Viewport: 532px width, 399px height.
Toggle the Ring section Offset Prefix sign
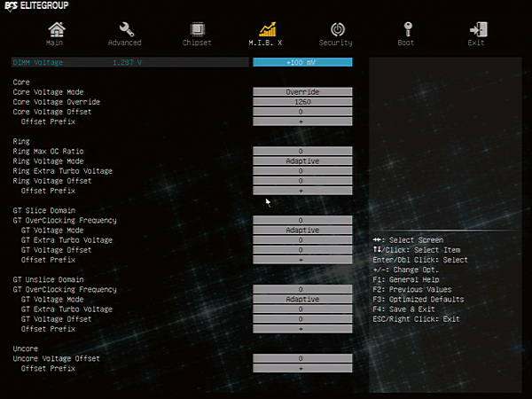[302, 191]
